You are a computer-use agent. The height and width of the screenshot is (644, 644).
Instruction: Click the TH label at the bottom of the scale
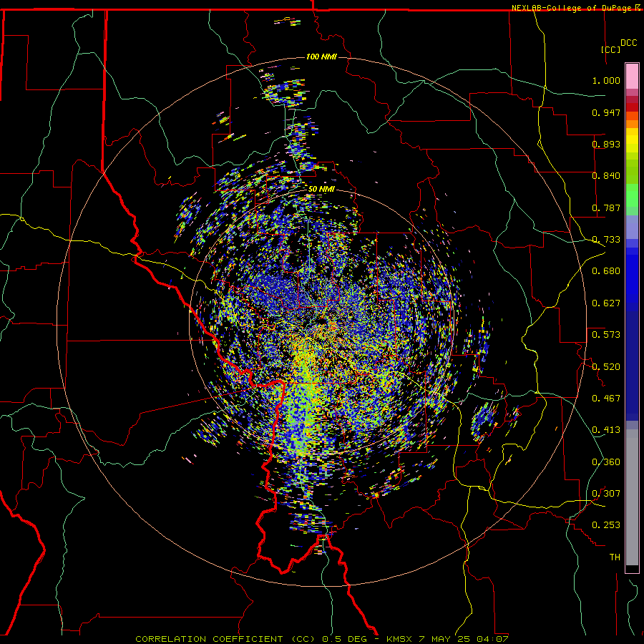coord(615,557)
